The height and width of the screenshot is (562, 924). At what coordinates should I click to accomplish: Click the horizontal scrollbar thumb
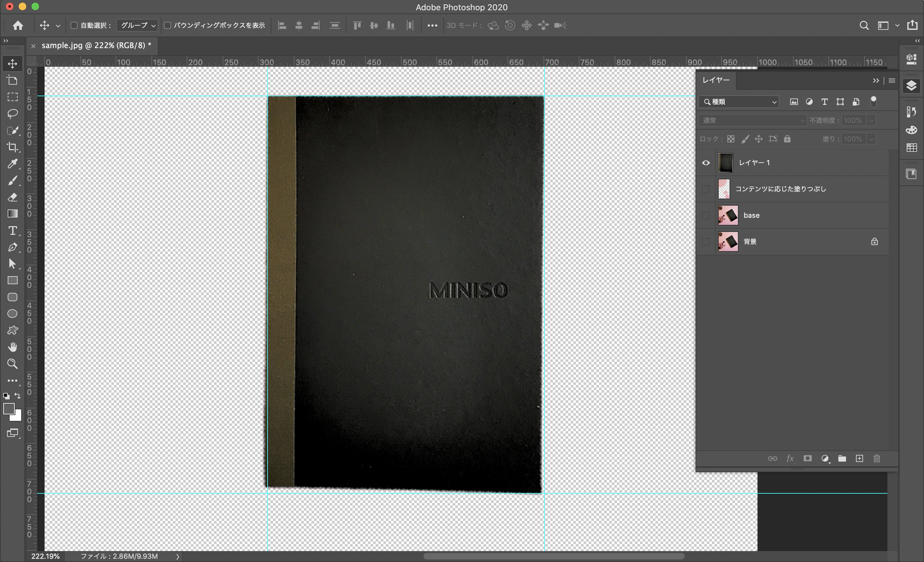[554, 556]
